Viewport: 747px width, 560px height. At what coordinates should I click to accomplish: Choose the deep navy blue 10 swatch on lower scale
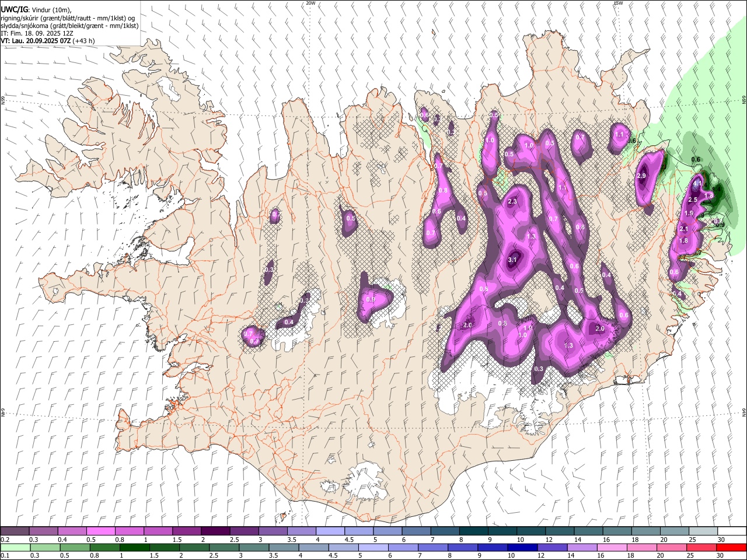tap(521, 548)
